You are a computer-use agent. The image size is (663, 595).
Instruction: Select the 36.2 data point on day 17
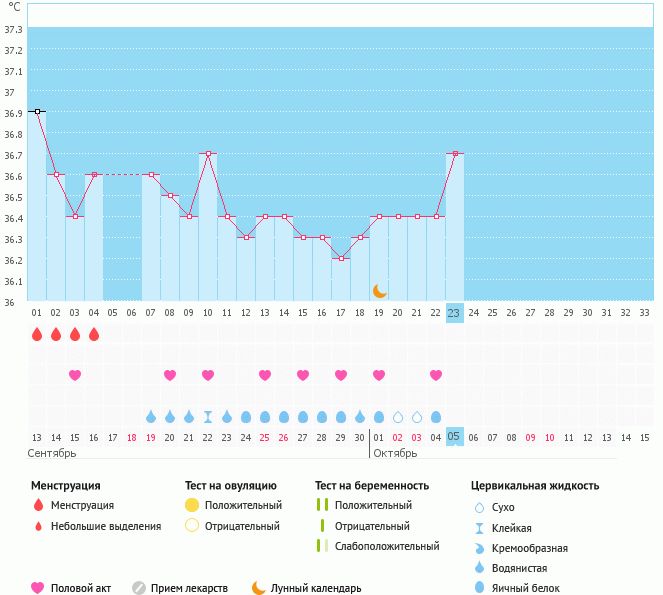[x=341, y=258]
